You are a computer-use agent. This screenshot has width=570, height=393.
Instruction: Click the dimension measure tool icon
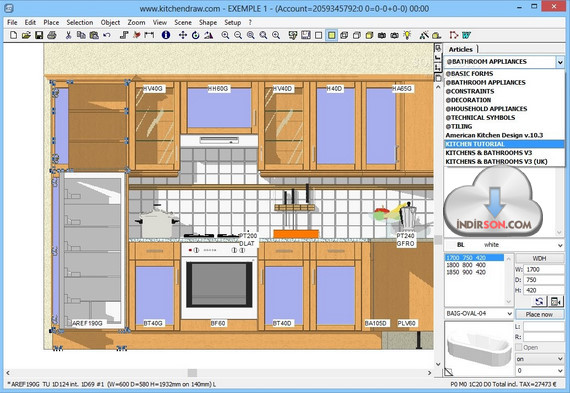pyautogui.click(x=149, y=35)
